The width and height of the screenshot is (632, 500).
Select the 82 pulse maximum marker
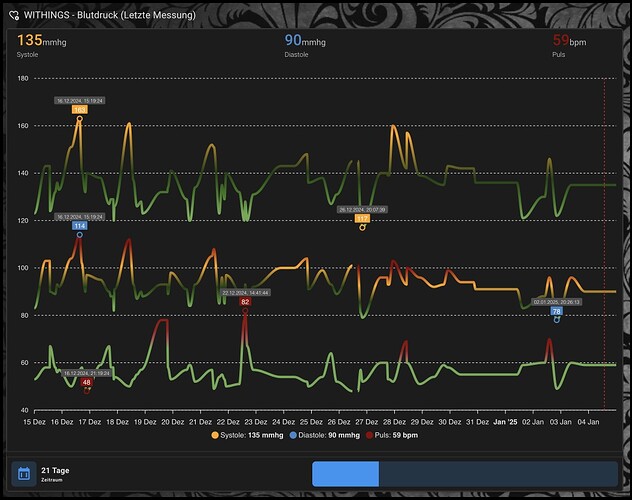245,301
